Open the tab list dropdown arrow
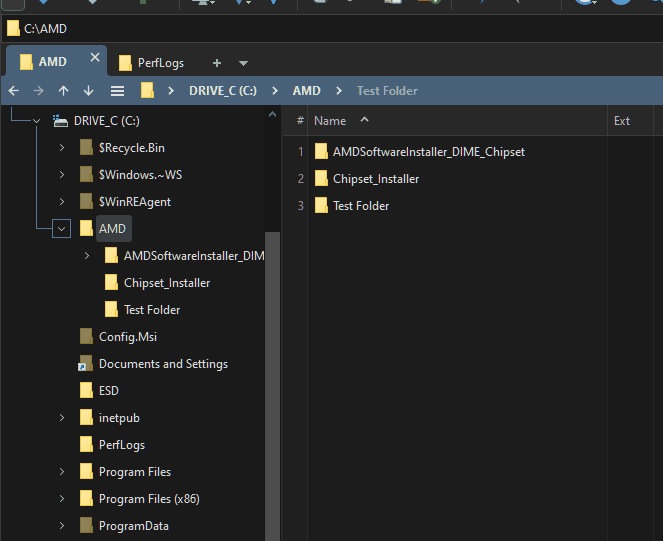 [x=243, y=63]
